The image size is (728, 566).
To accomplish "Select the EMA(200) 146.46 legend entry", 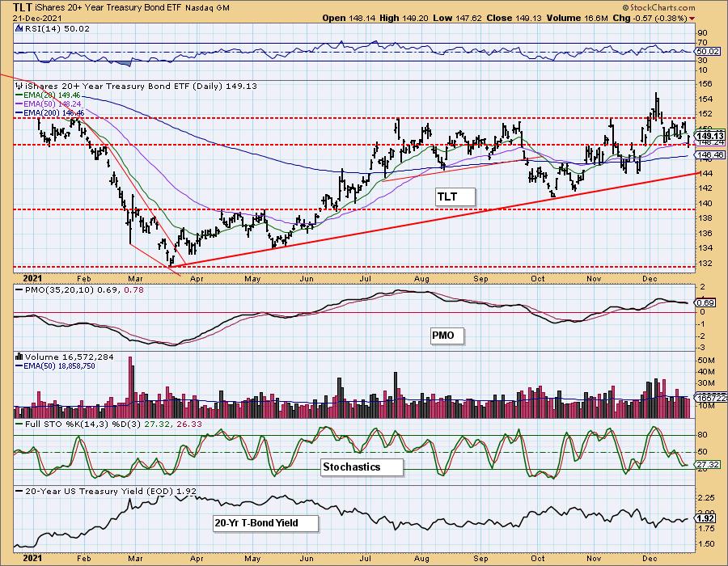I will 51,112.
